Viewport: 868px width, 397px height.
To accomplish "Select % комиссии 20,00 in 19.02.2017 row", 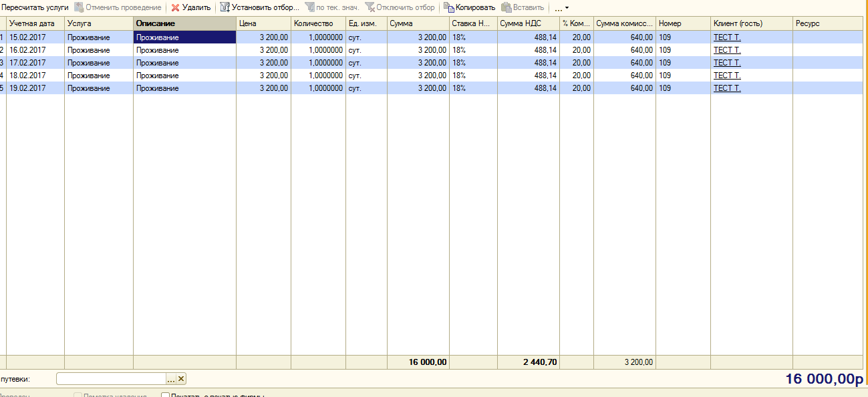I will (x=577, y=88).
